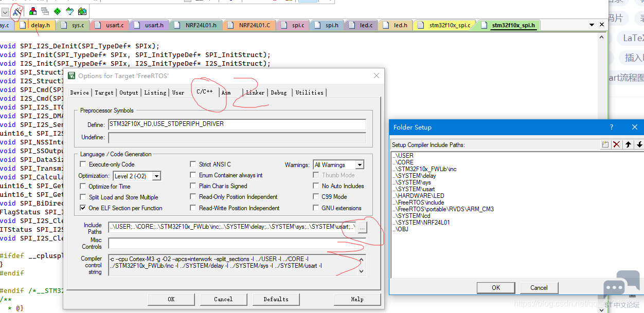Move include path up in Folder Setup

[628, 145]
